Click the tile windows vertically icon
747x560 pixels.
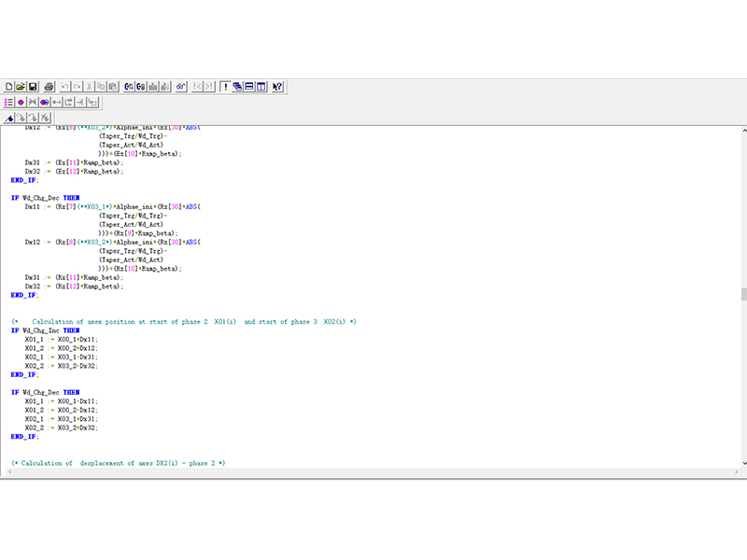click(261, 87)
